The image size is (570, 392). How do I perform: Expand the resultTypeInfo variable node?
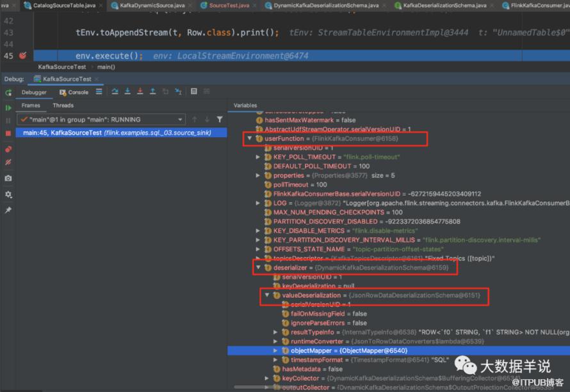click(x=275, y=332)
